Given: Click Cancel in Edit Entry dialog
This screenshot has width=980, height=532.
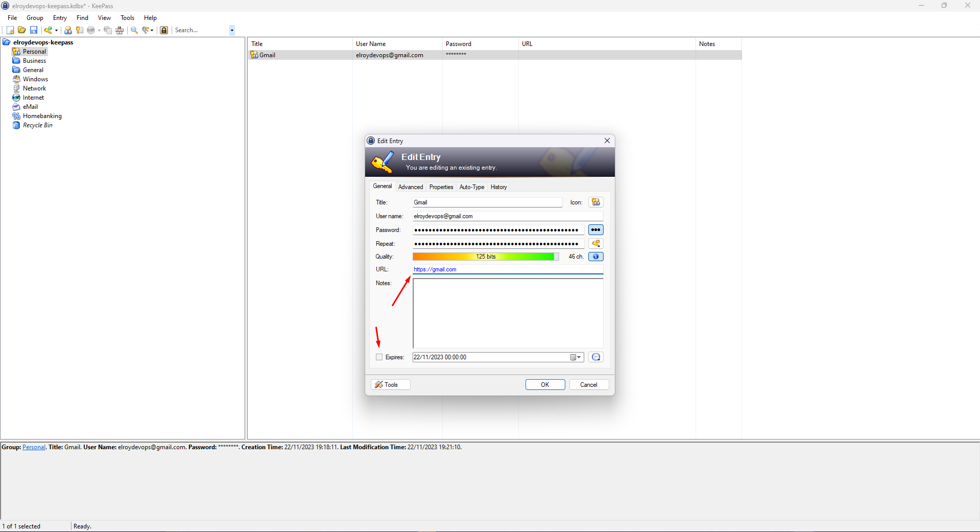Looking at the screenshot, I should 588,385.
